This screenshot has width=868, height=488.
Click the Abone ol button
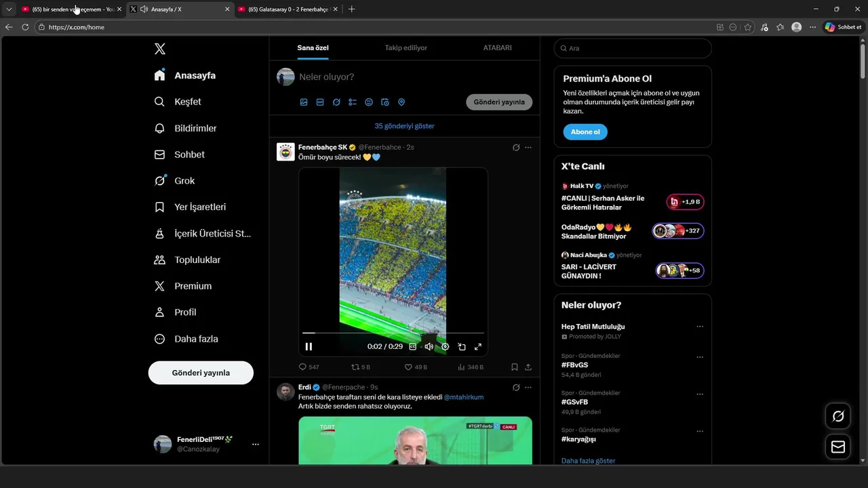point(585,132)
